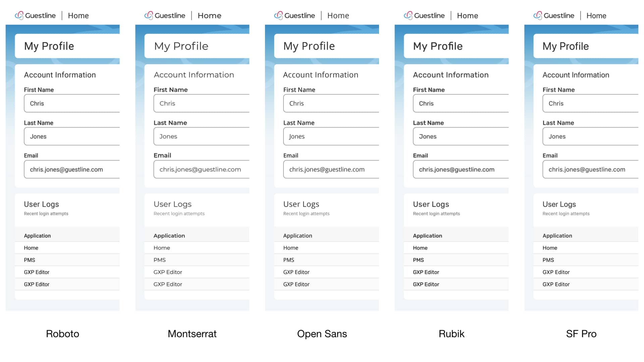Click the Application column header in Rubik mockup

(x=427, y=236)
